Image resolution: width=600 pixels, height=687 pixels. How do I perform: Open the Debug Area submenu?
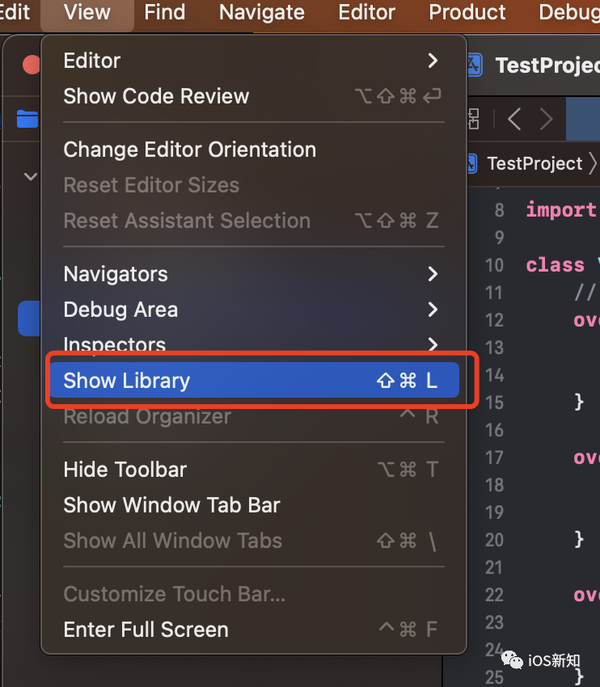(252, 310)
